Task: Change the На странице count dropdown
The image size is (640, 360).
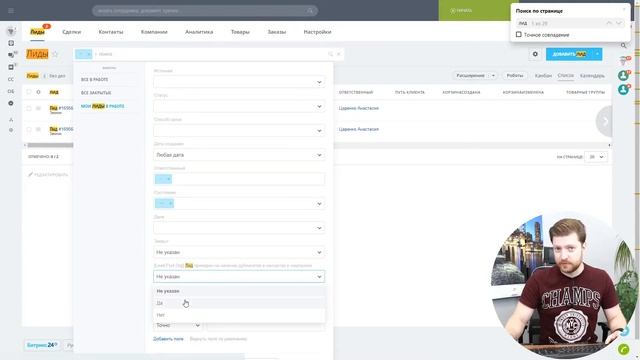Action: click(596, 157)
